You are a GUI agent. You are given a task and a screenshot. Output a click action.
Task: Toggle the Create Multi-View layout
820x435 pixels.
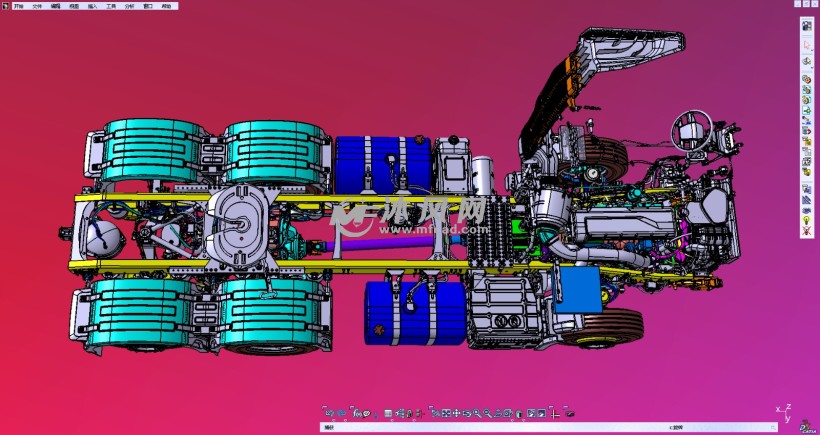[x=553, y=413]
